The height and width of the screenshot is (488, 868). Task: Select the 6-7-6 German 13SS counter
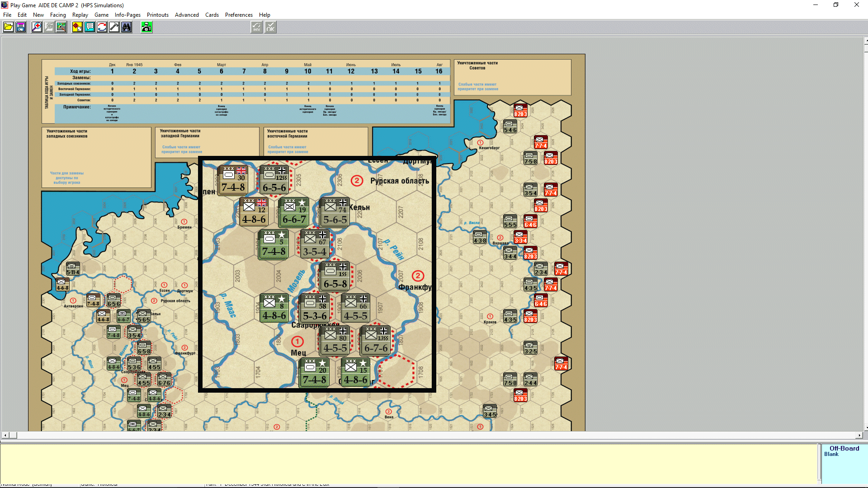click(376, 341)
